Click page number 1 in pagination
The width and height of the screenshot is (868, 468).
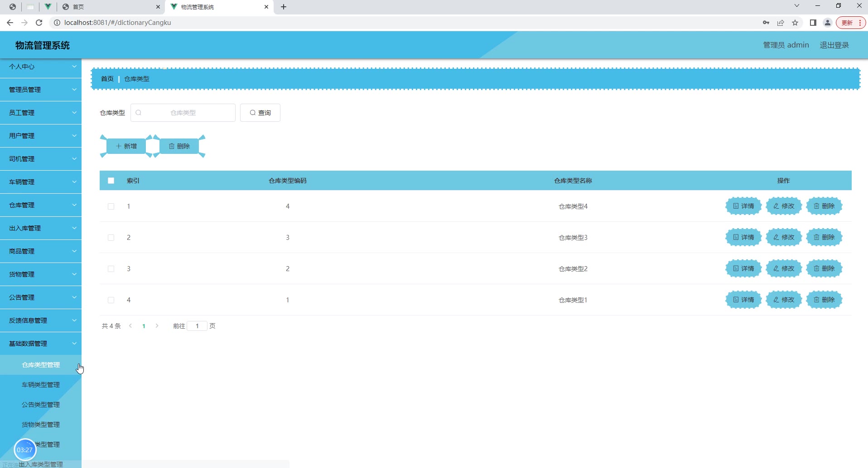[x=144, y=326]
